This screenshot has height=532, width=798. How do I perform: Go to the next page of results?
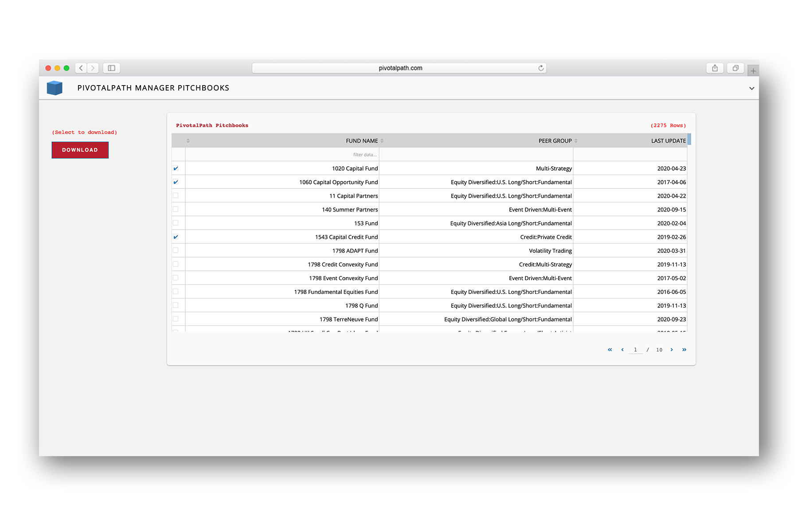672,350
